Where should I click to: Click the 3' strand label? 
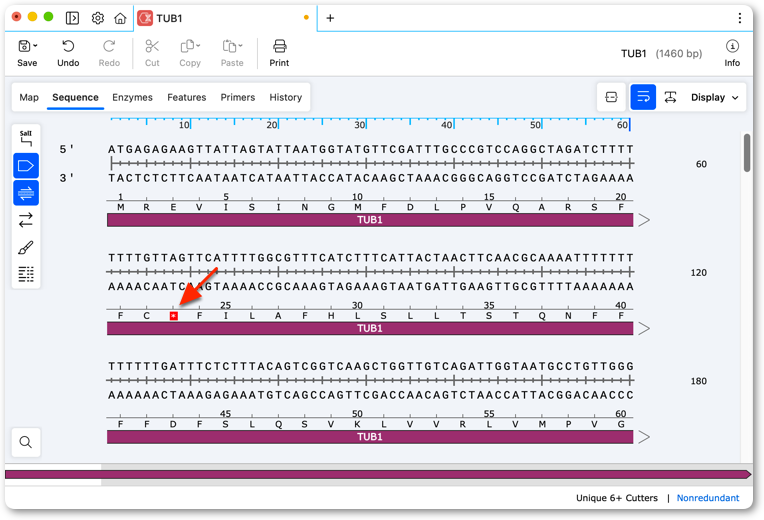(x=66, y=178)
